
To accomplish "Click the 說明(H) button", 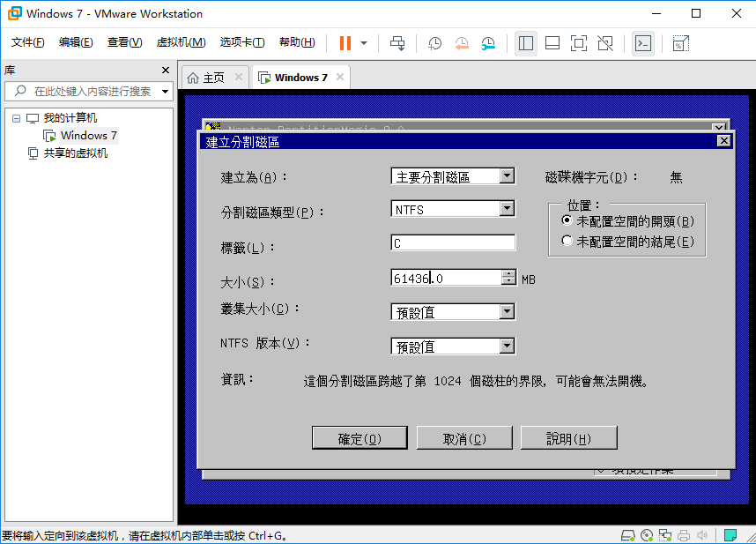I will (x=569, y=438).
